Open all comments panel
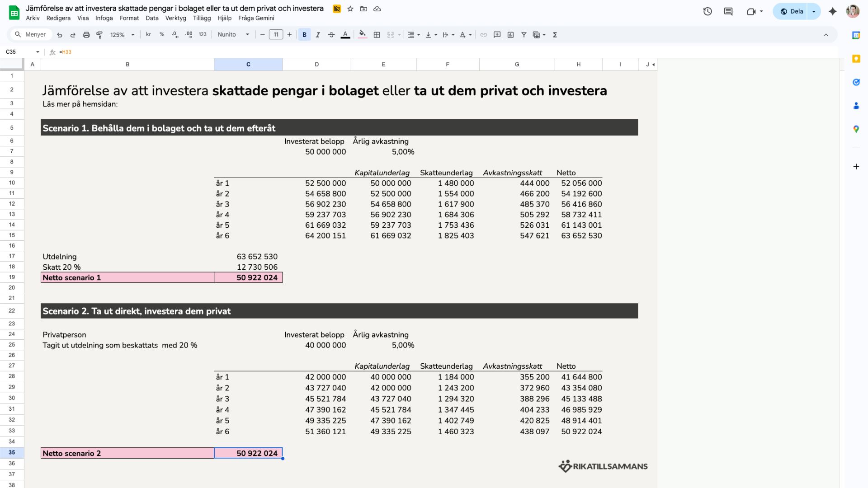Viewport: 868px width, 488px height. (x=728, y=11)
